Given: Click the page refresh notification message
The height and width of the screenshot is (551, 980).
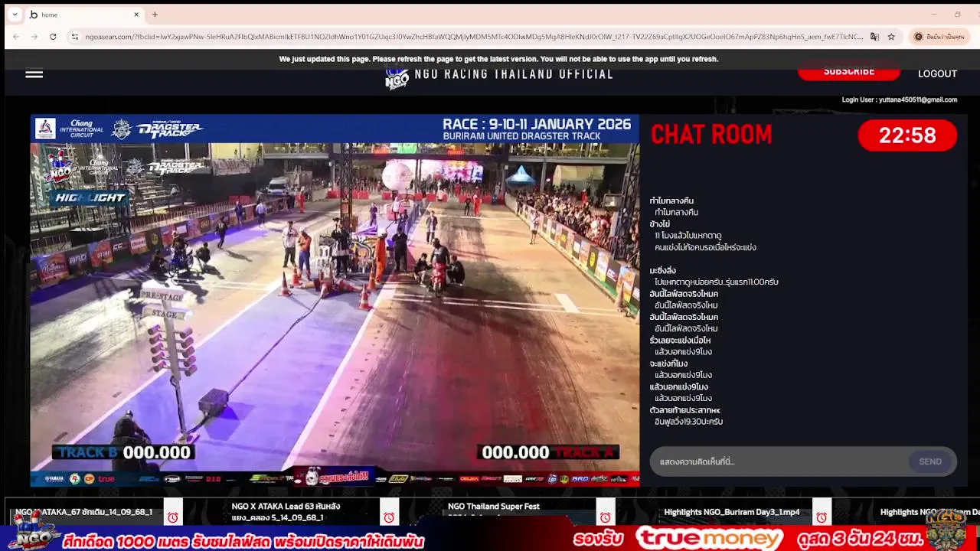Looking at the screenshot, I should (498, 59).
